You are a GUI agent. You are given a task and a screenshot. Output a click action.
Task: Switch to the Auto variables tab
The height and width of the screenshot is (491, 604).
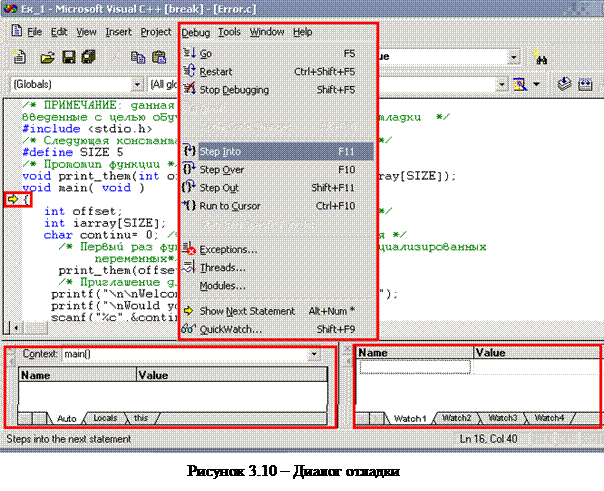[66, 419]
